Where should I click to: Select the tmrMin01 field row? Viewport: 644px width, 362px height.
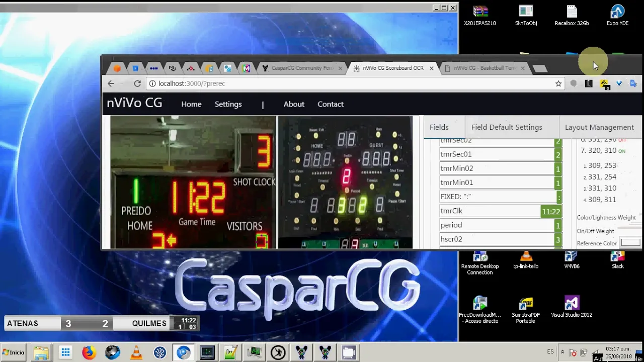click(500, 183)
